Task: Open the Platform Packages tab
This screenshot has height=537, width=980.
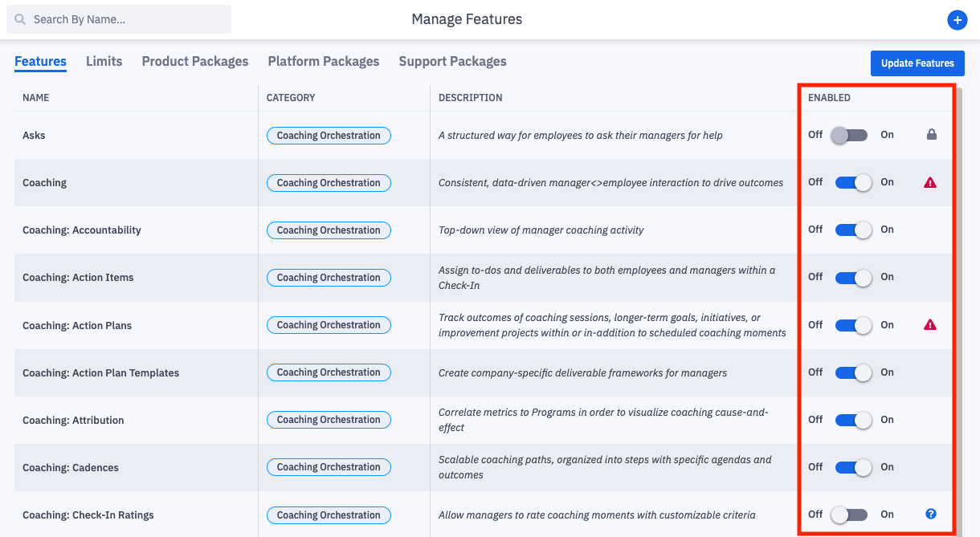Action: coord(324,62)
